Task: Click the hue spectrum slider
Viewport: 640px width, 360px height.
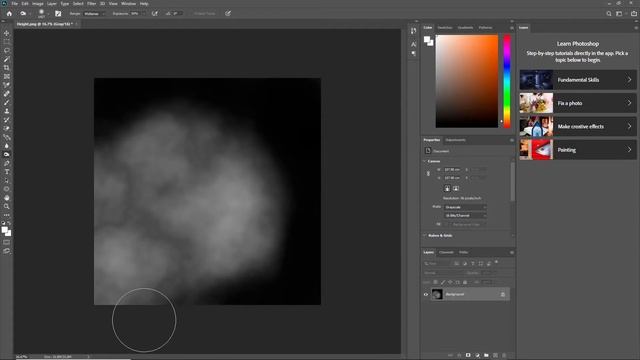Action: click(507, 81)
